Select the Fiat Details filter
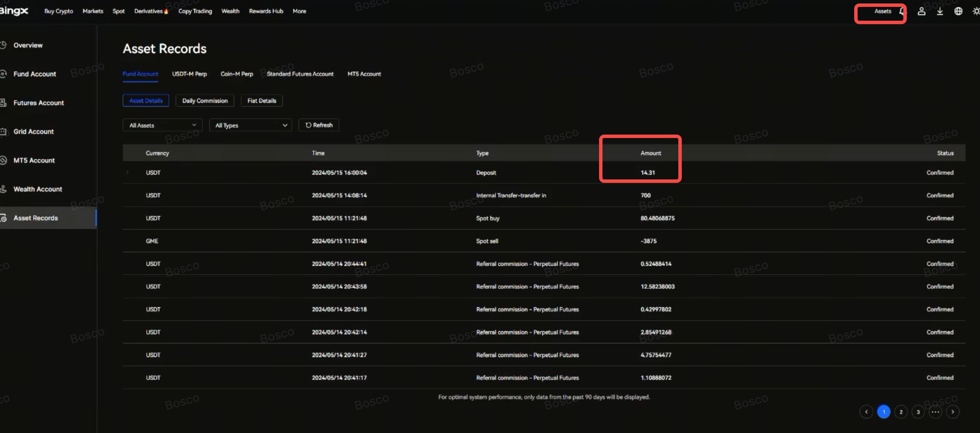Image resolution: width=980 pixels, height=433 pixels. [262, 101]
